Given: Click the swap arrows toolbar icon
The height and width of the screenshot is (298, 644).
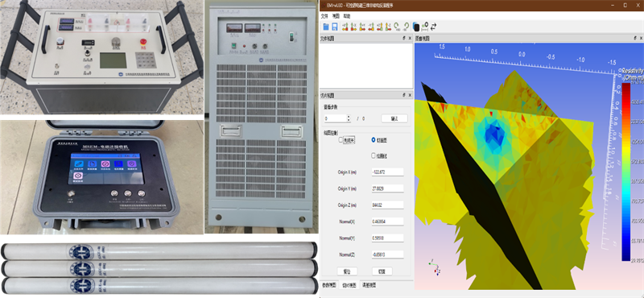Looking at the screenshot, I should (433, 27).
